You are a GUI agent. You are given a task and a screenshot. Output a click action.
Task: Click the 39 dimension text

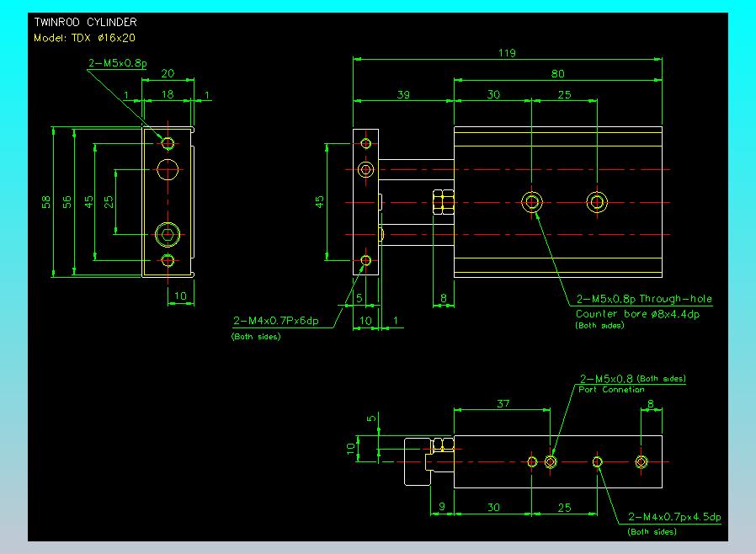pos(403,95)
